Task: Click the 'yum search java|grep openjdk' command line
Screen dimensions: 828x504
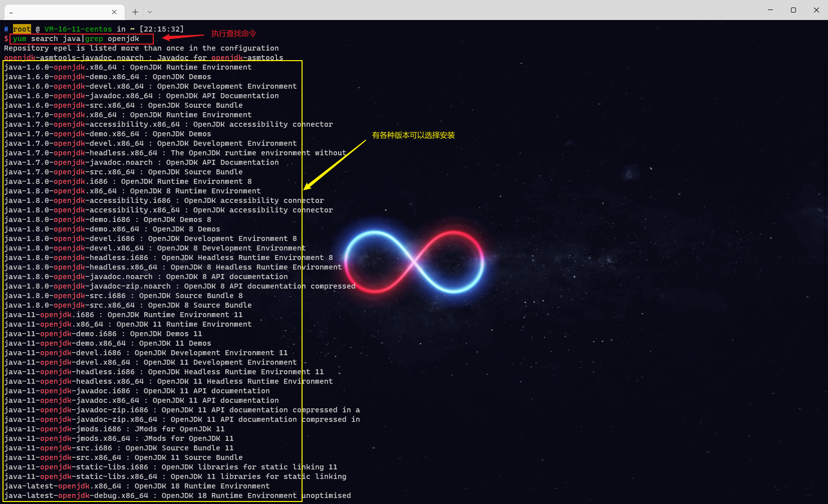Action: 76,39
